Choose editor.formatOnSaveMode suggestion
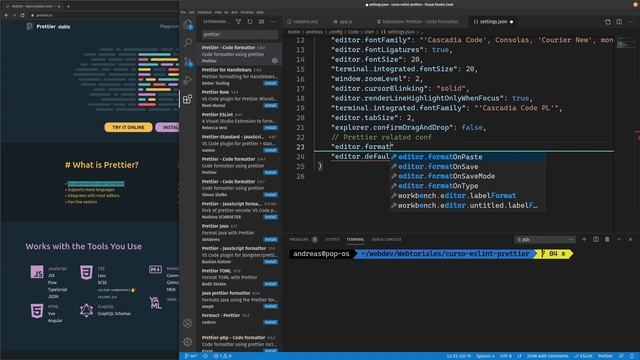 pos(467,176)
